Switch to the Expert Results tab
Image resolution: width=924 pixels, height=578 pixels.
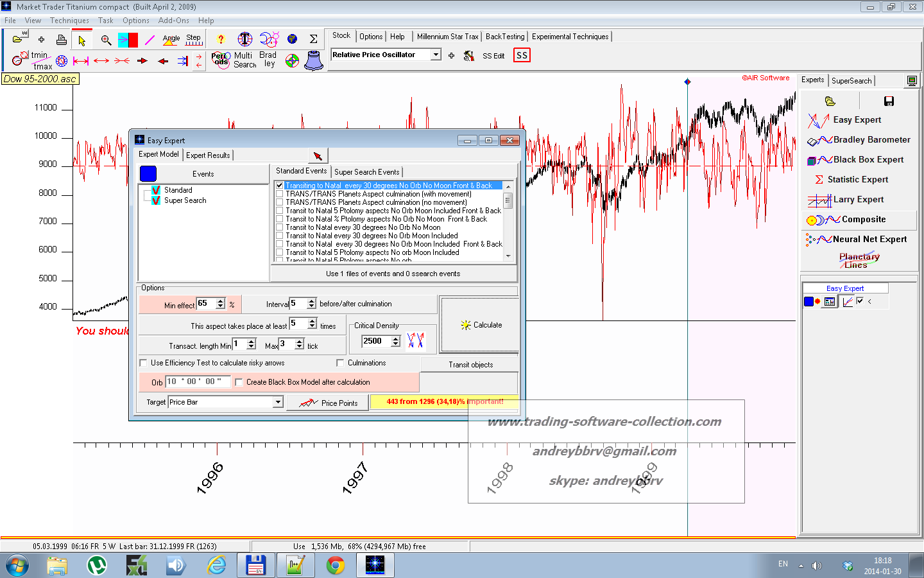click(x=208, y=155)
